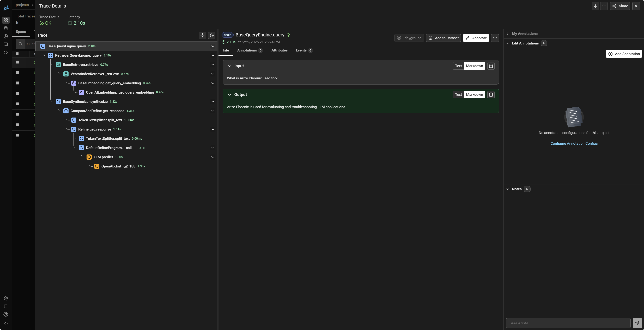Screen dimensions: 644x330
Task: Collapse the LLM.predict span children
Action: click(213, 157)
